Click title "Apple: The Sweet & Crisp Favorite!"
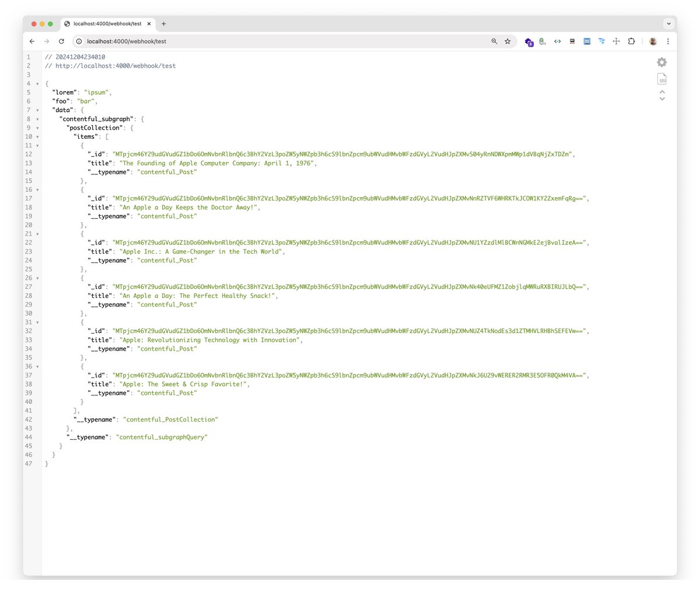Image resolution: width=700 pixels, height=606 pixels. (184, 384)
